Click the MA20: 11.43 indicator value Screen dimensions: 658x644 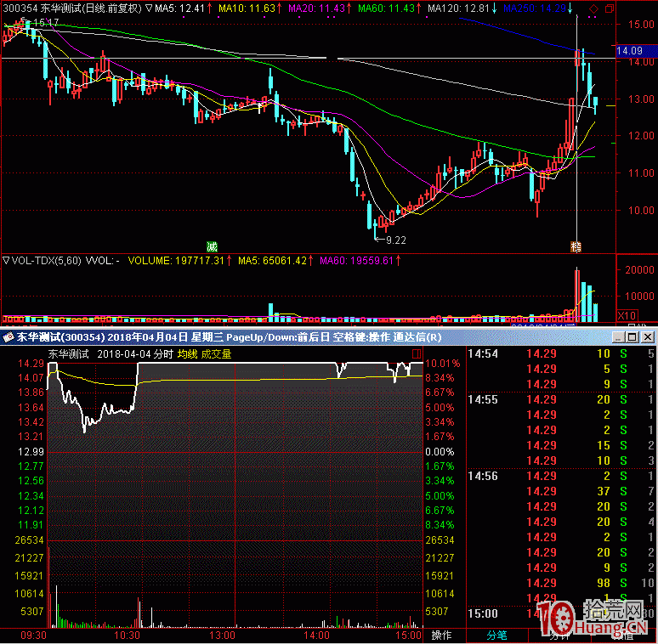tap(320, 8)
